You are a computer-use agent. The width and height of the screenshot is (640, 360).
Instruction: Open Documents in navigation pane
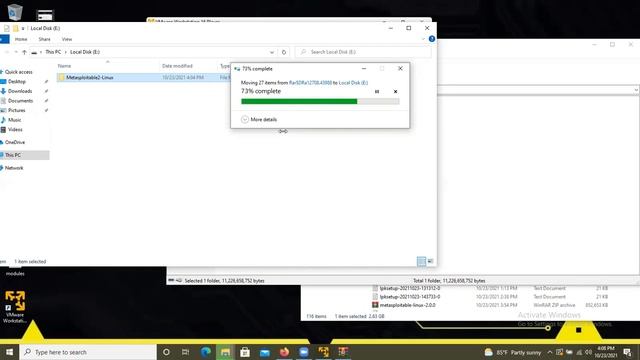click(x=20, y=101)
